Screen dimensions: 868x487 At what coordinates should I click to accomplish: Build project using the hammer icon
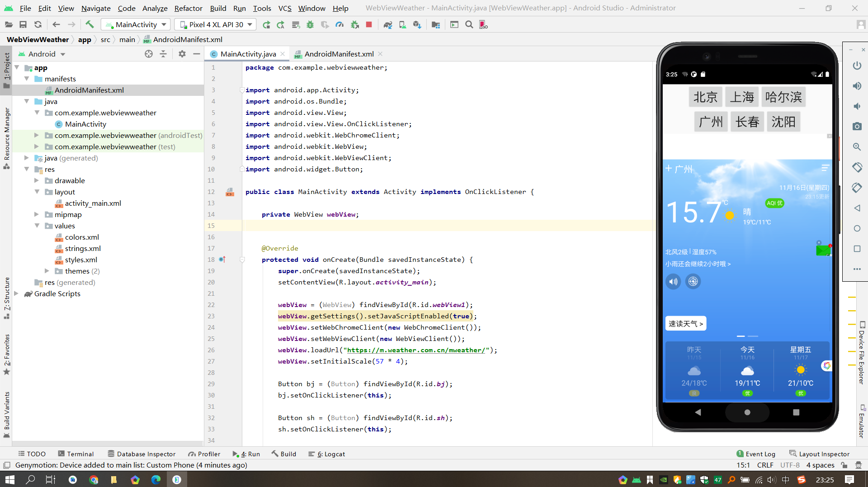click(x=90, y=24)
